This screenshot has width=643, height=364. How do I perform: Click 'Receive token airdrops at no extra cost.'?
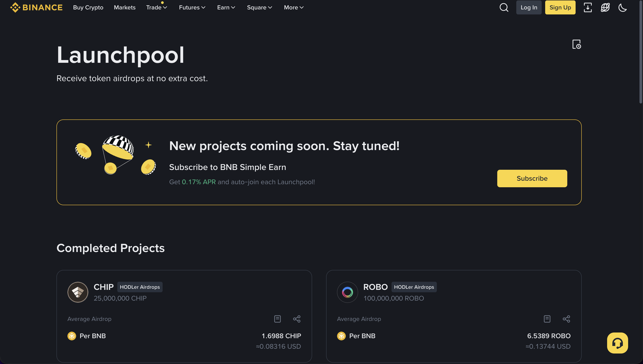(x=132, y=79)
